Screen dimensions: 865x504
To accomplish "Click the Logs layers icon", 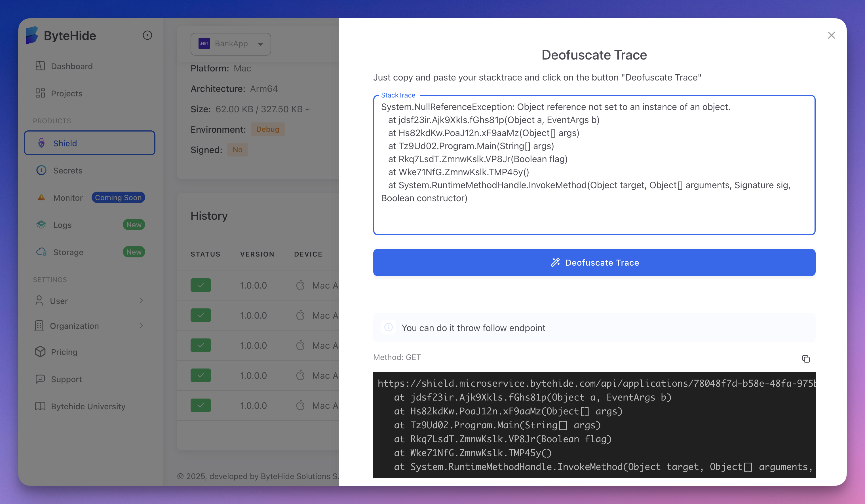I will coord(41,225).
